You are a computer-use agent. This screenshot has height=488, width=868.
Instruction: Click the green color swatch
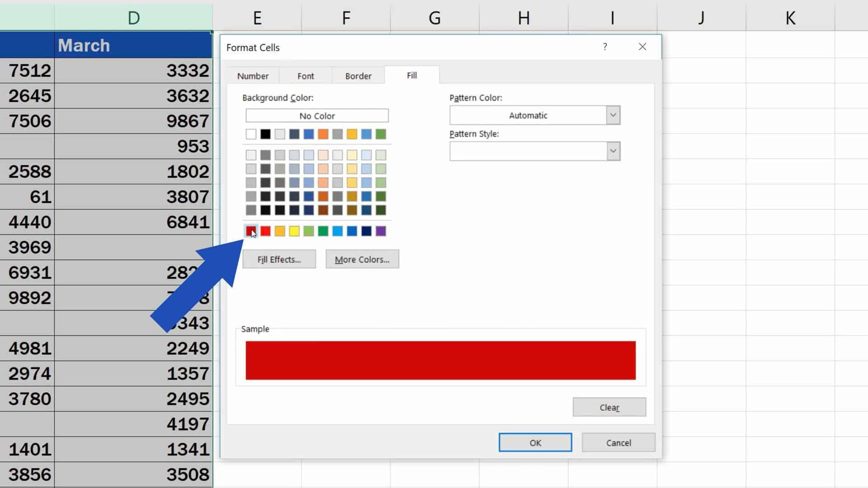pyautogui.click(x=323, y=231)
